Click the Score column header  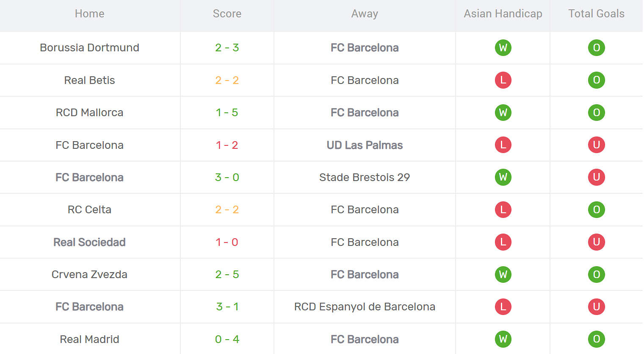[227, 14]
